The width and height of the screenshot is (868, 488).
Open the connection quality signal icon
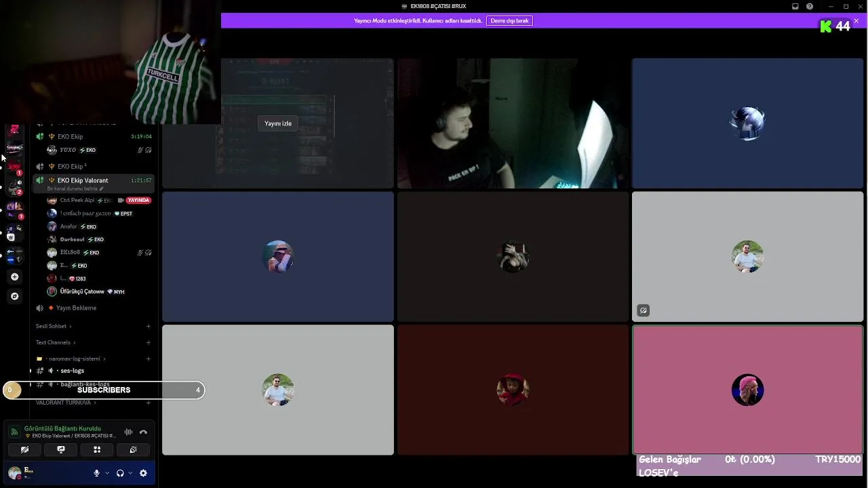(x=15, y=432)
